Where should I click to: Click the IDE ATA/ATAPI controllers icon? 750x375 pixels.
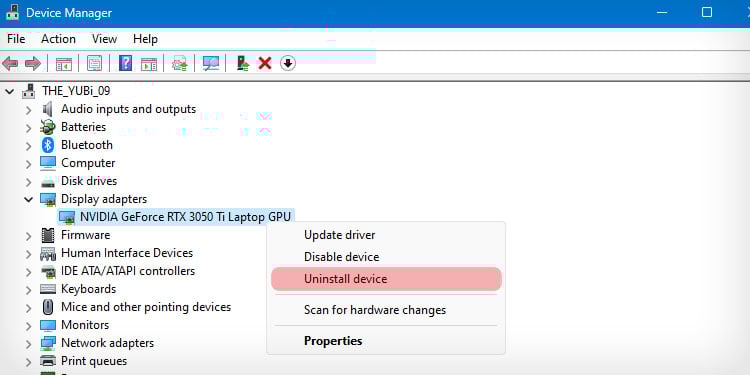pyautogui.click(x=47, y=271)
